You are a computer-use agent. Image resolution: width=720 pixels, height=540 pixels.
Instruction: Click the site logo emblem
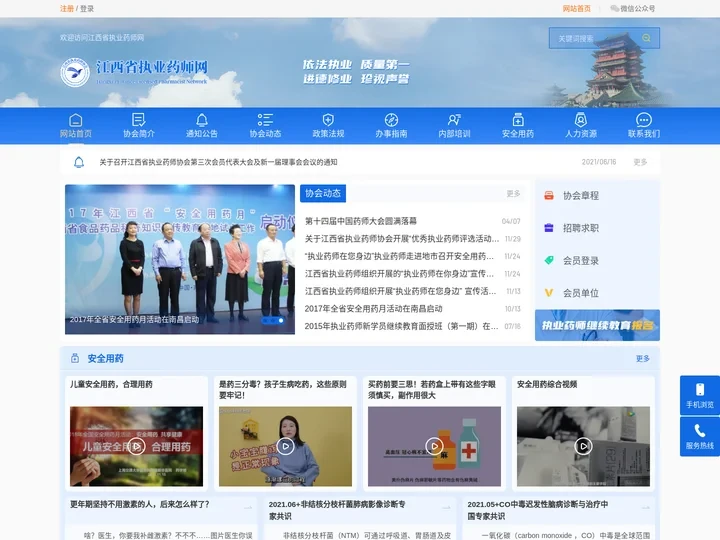pyautogui.click(x=75, y=73)
